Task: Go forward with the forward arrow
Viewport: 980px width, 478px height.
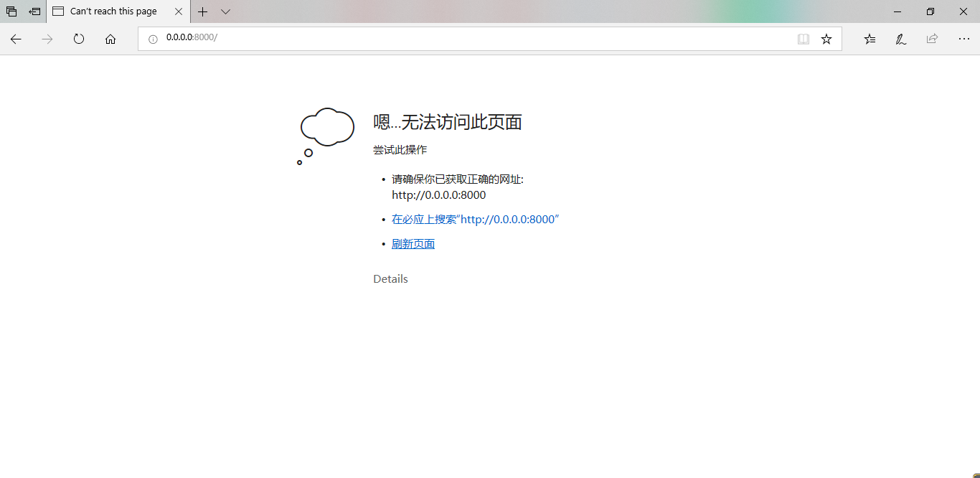Action: 47,39
